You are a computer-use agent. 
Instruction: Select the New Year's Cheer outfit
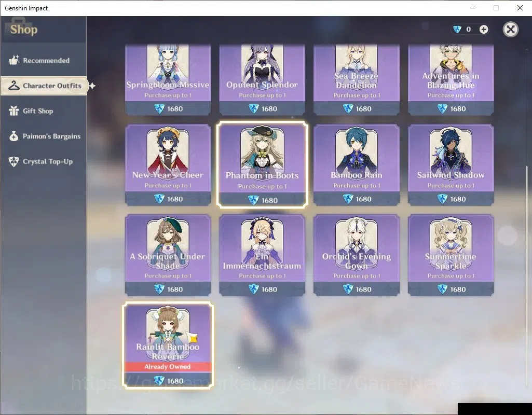tap(168, 165)
